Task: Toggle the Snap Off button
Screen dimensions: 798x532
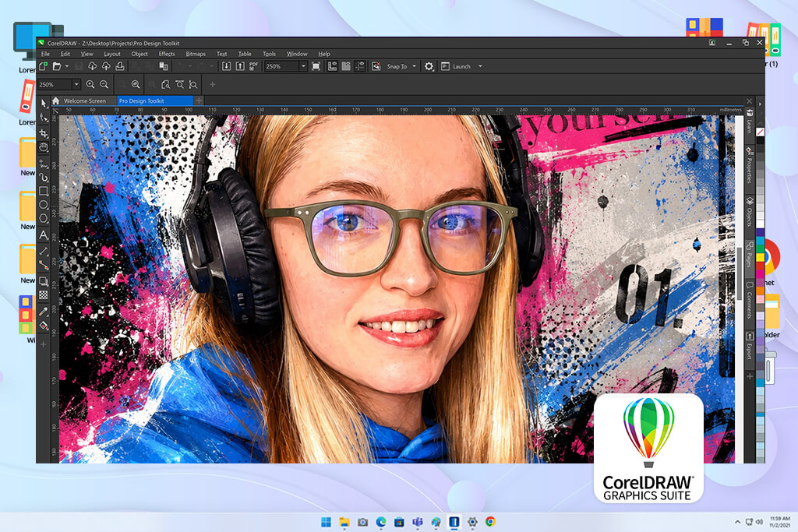Action: pos(376,66)
